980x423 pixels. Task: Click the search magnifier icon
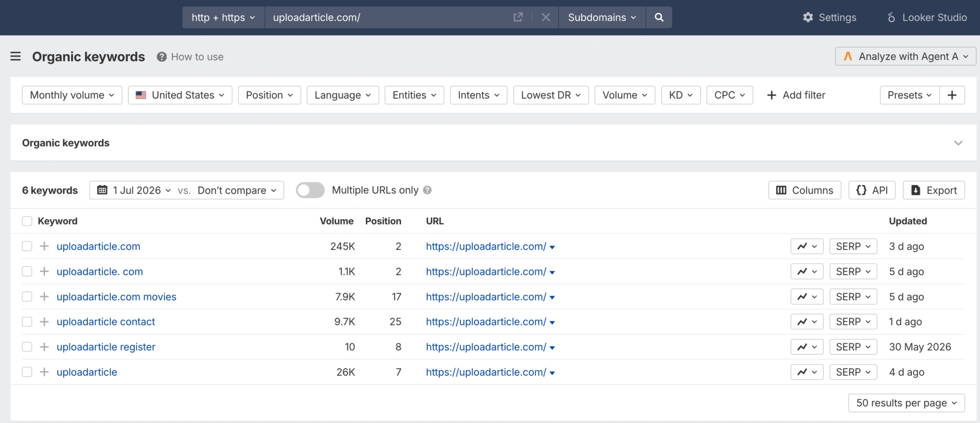pos(659,17)
